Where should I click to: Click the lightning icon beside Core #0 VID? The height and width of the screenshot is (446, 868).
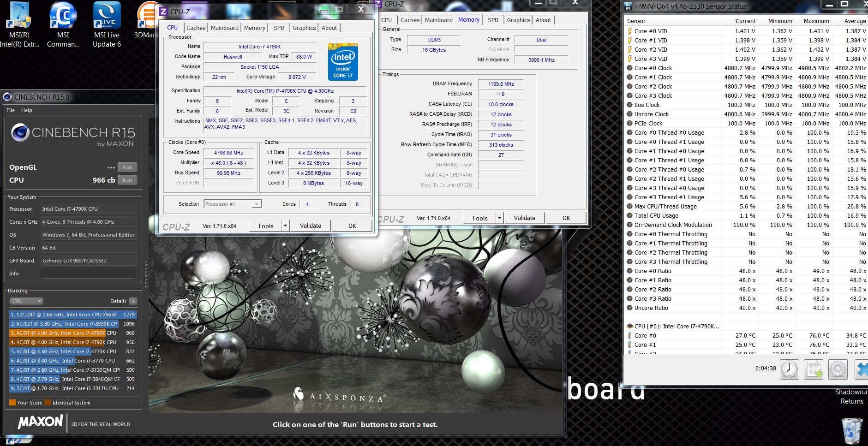pyautogui.click(x=629, y=31)
